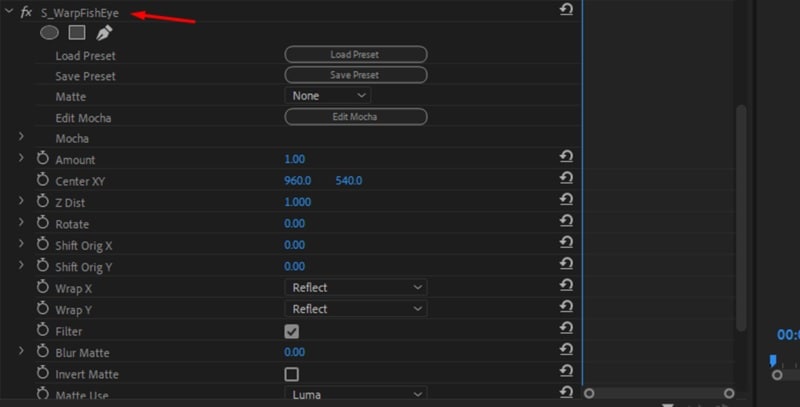Click the right zoom handle of timeline scrollbar
800x407 pixels.
[x=729, y=393]
